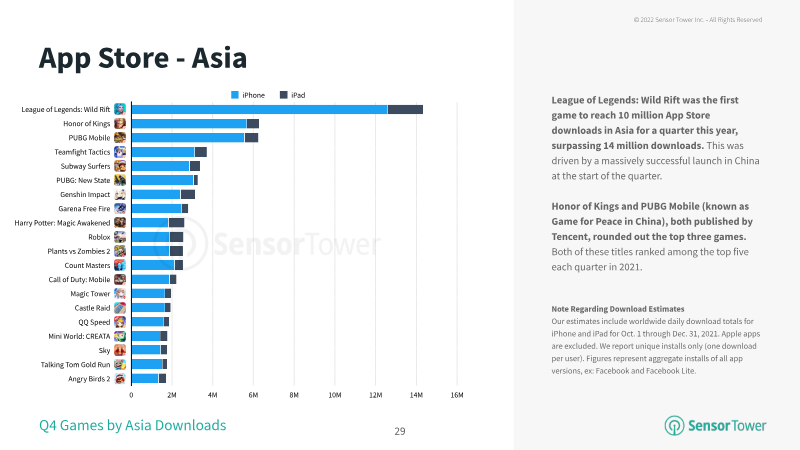The width and height of the screenshot is (800, 450).
Task: Click the Genshin Impact game icon
Action: pos(120,194)
